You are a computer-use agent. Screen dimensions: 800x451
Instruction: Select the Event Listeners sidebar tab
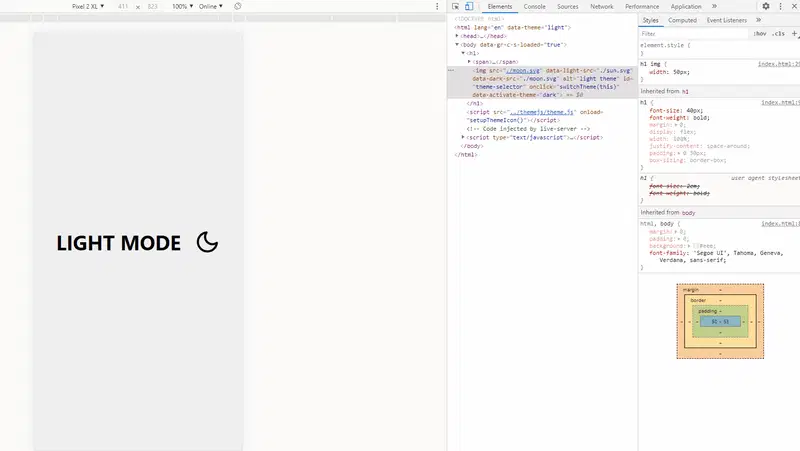point(727,20)
